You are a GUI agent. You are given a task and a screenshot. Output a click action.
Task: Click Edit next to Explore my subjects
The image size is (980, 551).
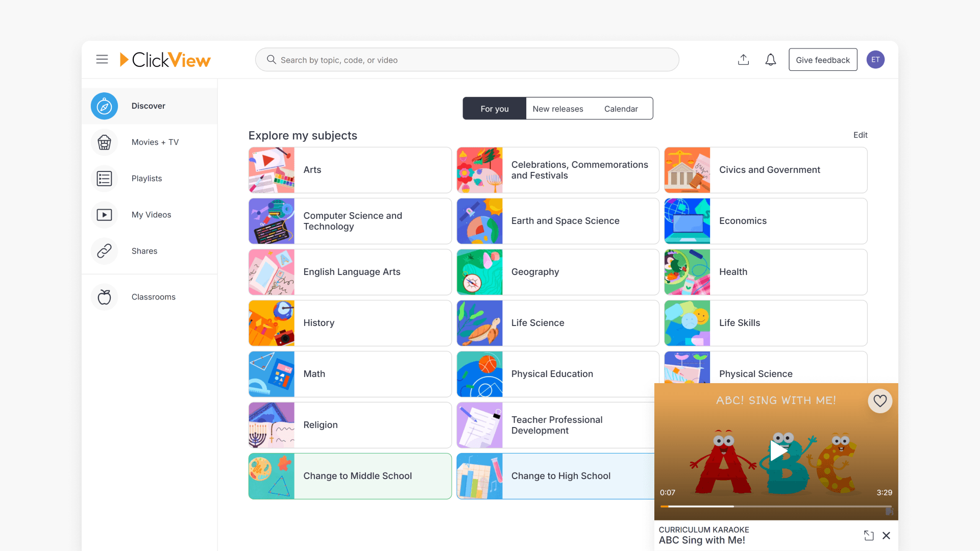click(x=860, y=135)
